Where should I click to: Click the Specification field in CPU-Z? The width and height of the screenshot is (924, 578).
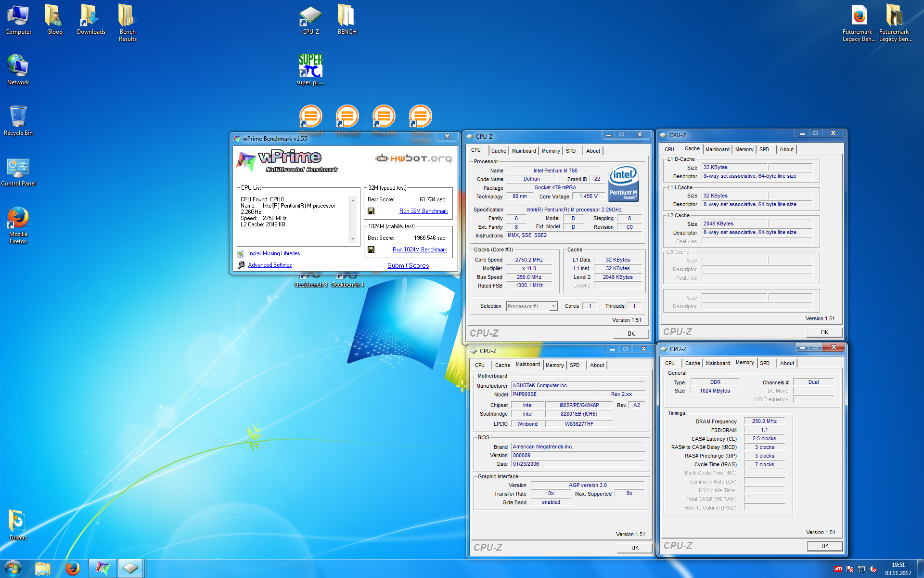[x=574, y=210]
